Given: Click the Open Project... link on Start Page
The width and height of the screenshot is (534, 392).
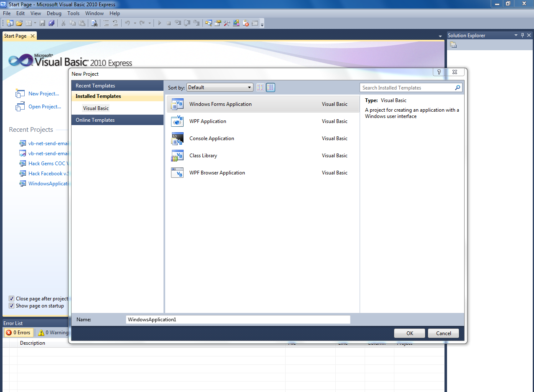Looking at the screenshot, I should (45, 107).
